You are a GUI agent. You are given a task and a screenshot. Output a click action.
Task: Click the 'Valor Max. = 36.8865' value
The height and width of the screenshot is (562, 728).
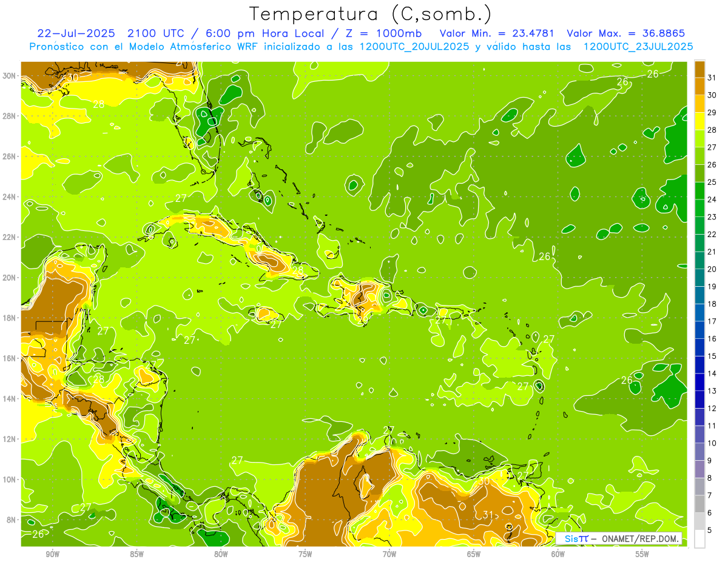(x=625, y=33)
